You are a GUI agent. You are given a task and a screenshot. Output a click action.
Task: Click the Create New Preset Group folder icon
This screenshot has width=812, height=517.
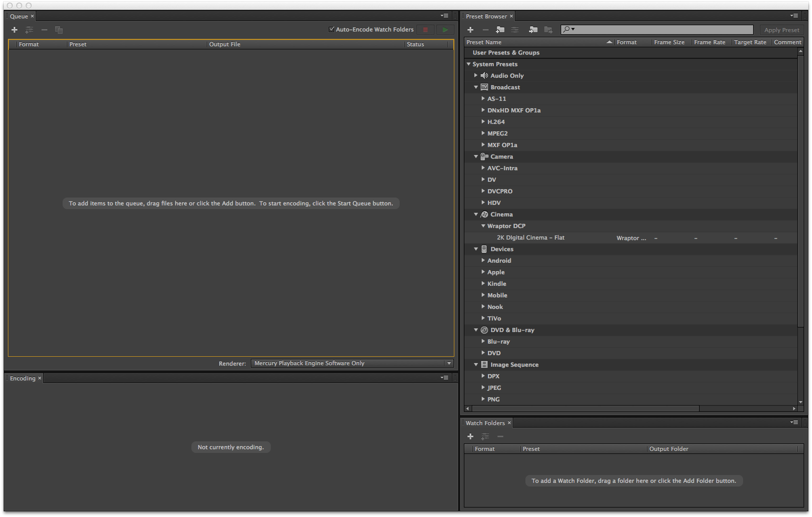500,30
